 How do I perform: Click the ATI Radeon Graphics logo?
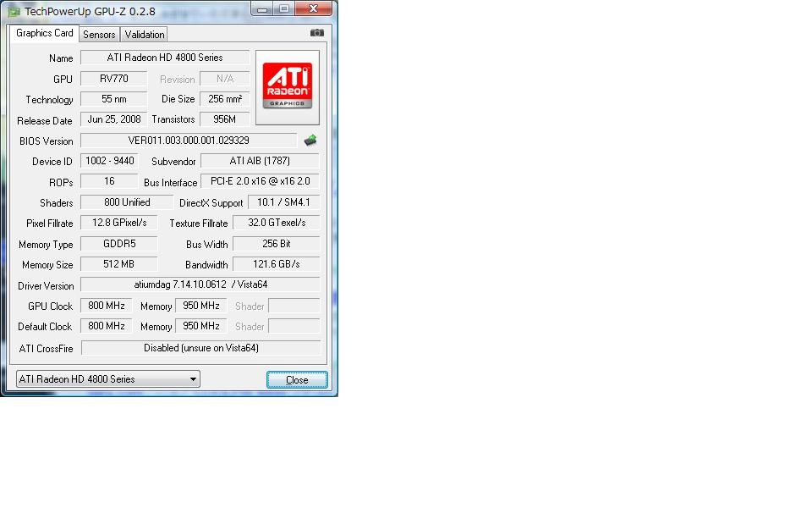[x=288, y=87]
